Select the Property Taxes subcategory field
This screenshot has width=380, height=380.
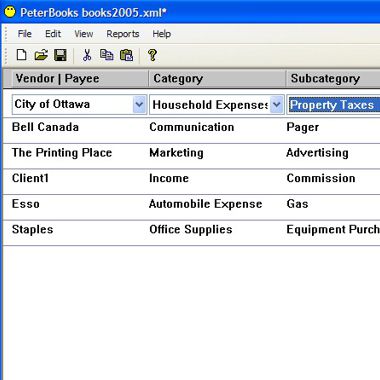(334, 105)
